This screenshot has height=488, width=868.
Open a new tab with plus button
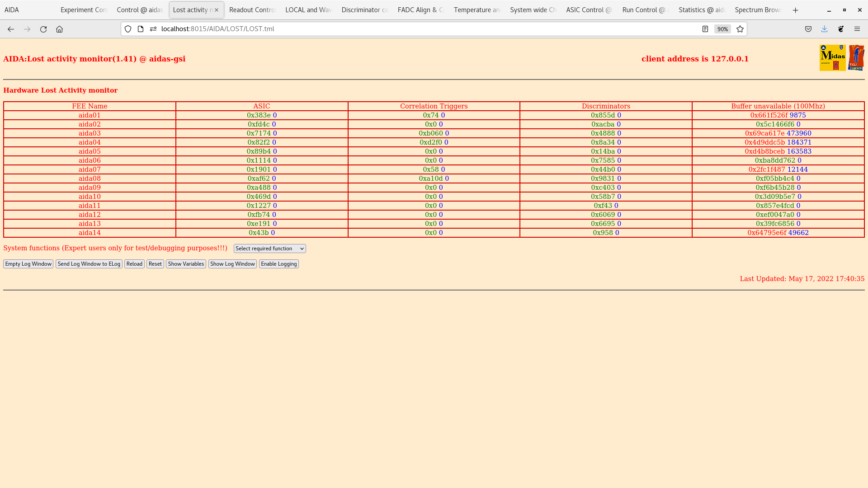coord(796,10)
